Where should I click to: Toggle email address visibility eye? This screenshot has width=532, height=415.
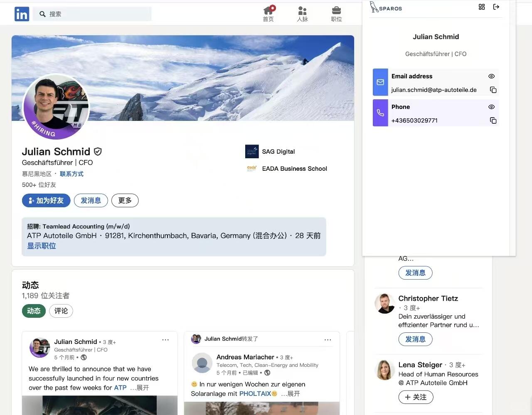(491, 76)
